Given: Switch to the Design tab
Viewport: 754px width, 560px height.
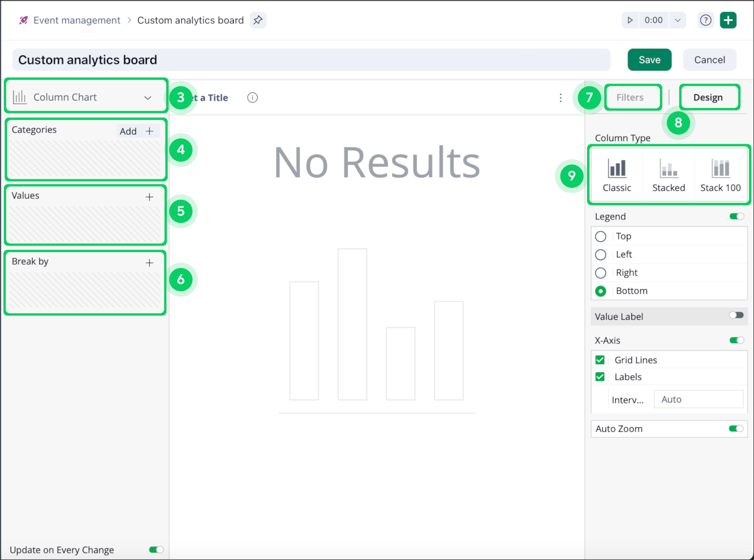Looking at the screenshot, I should click(x=708, y=97).
